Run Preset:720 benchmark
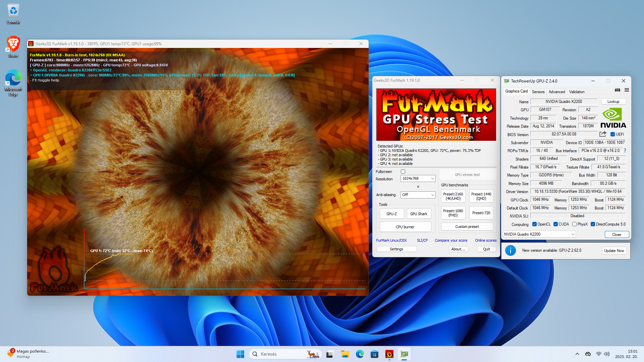 pyautogui.click(x=481, y=213)
